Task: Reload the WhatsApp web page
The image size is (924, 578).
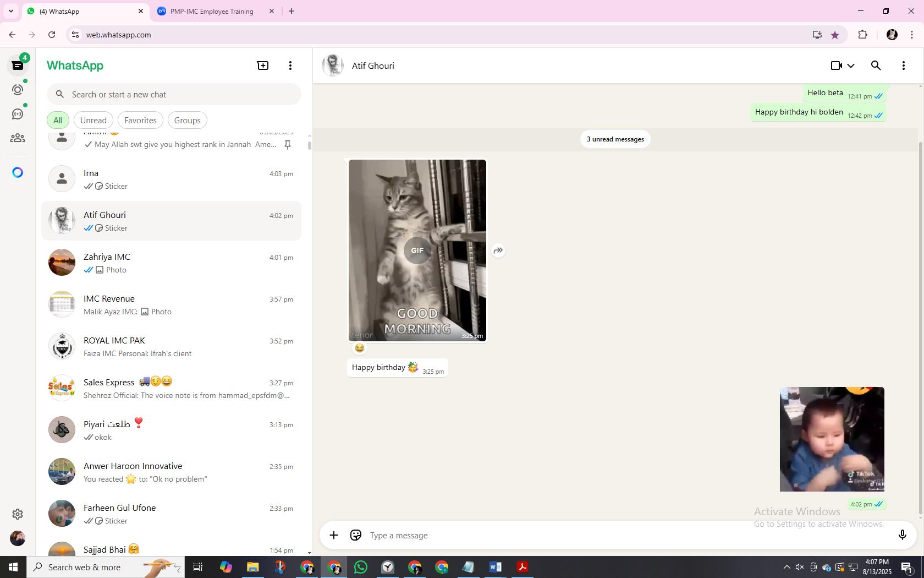Action: coord(52,35)
